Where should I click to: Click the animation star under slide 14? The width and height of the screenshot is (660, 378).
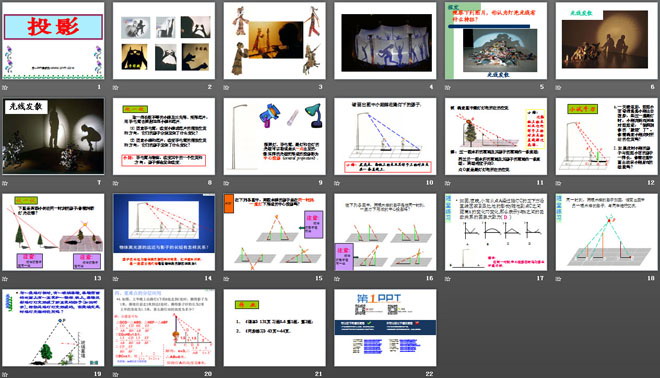click(116, 278)
